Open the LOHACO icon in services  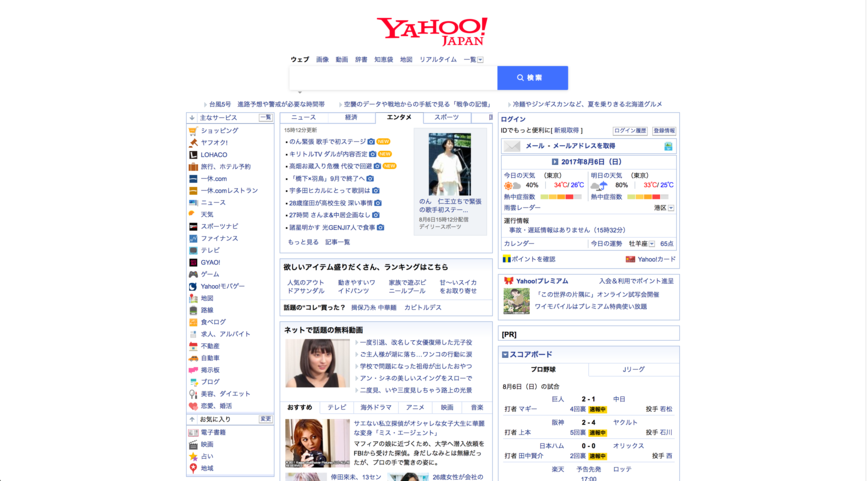point(193,155)
